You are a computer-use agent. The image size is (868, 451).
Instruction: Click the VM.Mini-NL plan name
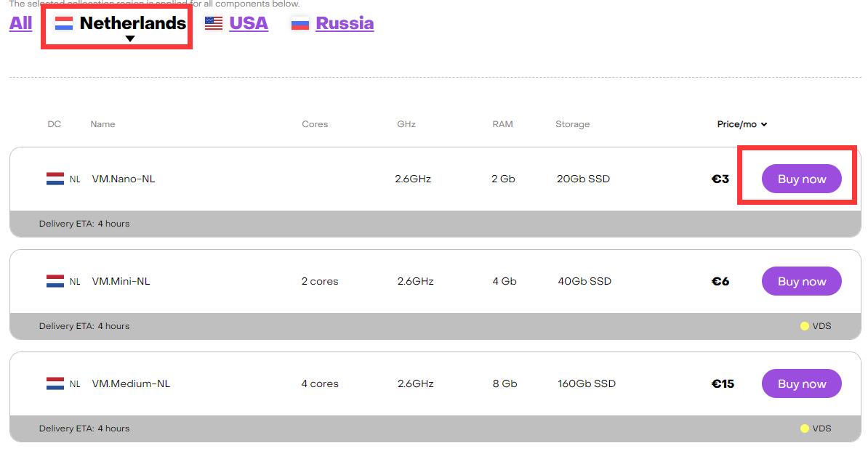click(x=121, y=281)
